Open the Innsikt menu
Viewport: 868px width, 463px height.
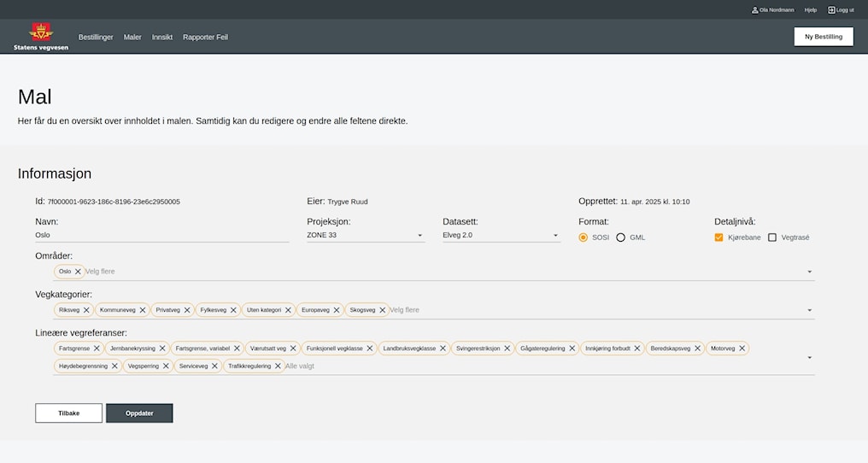162,37
